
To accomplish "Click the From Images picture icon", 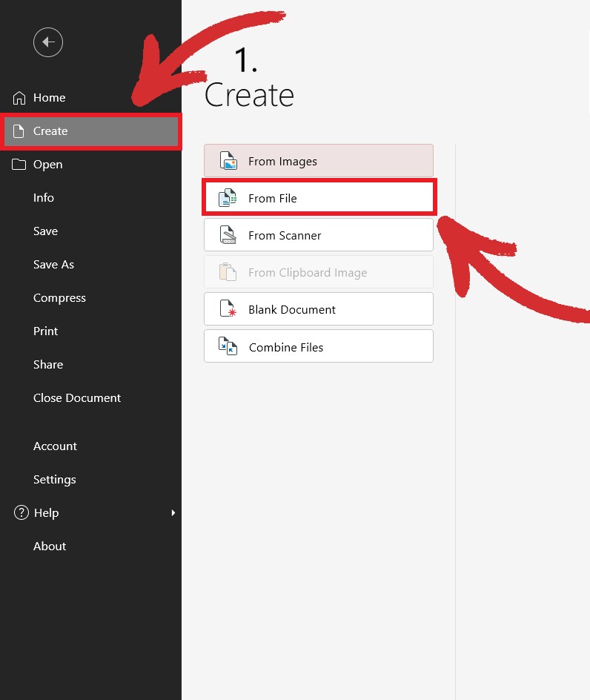I will point(228,161).
